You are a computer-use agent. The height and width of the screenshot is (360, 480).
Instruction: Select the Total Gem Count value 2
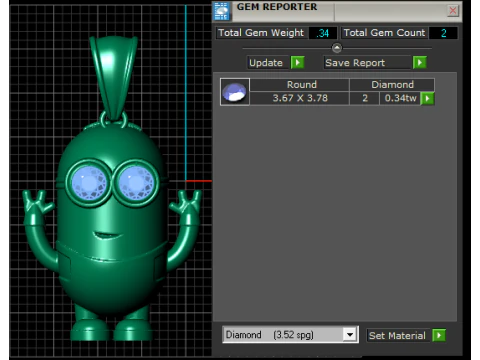tap(443, 33)
